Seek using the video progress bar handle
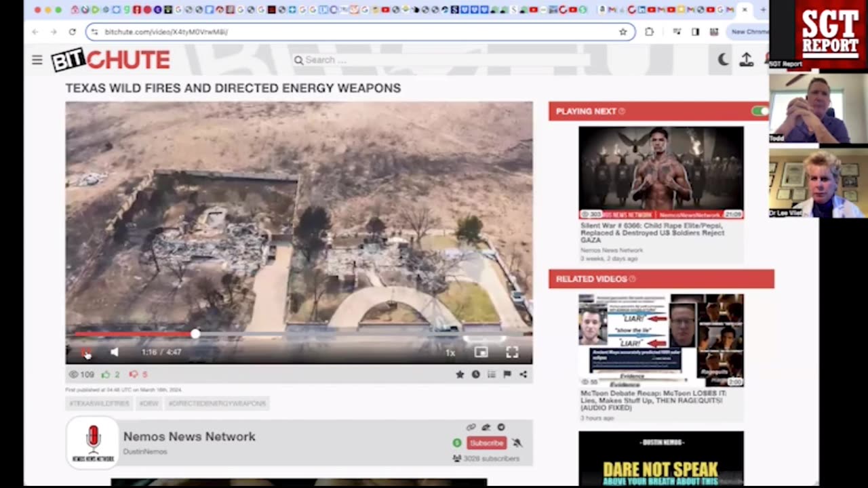The height and width of the screenshot is (488, 868). 195,334
